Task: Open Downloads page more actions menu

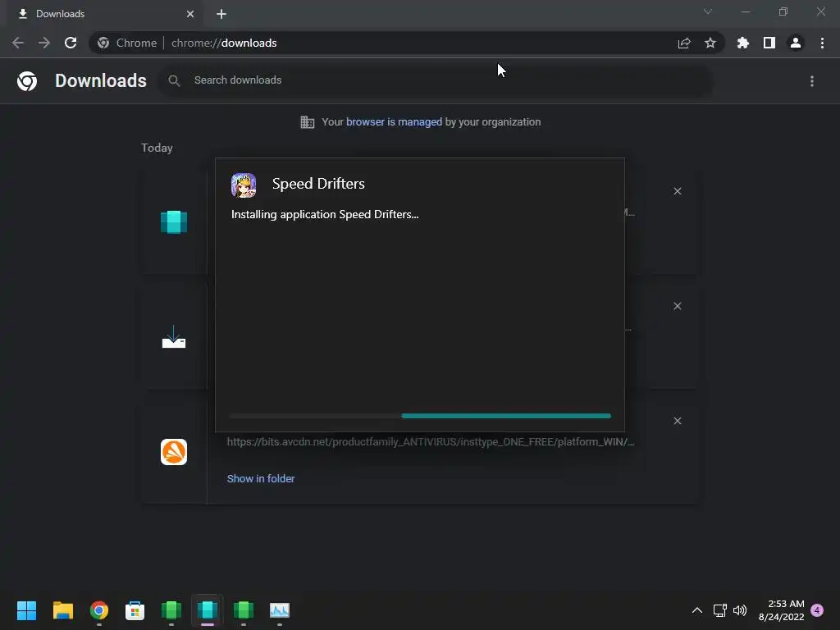Action: tap(812, 81)
